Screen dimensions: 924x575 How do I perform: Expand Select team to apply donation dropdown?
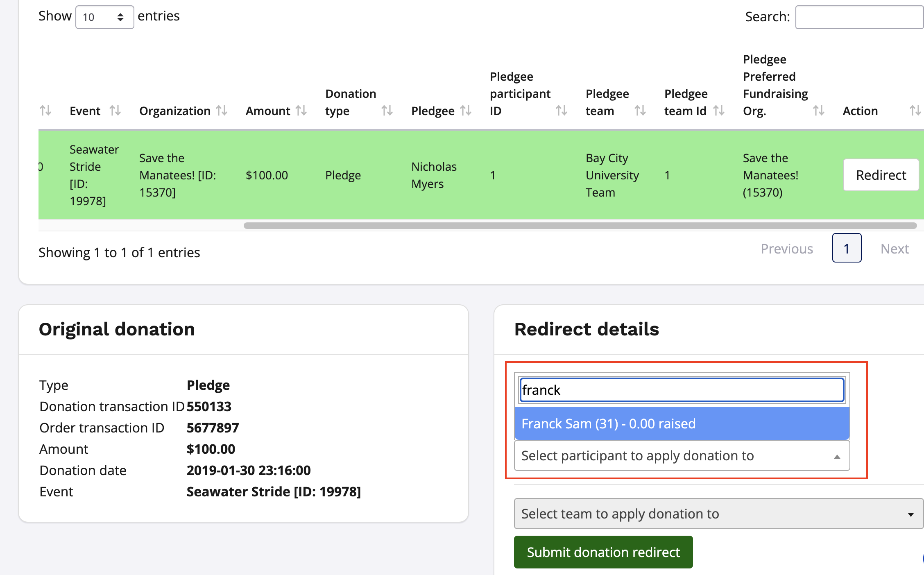pyautogui.click(x=718, y=514)
